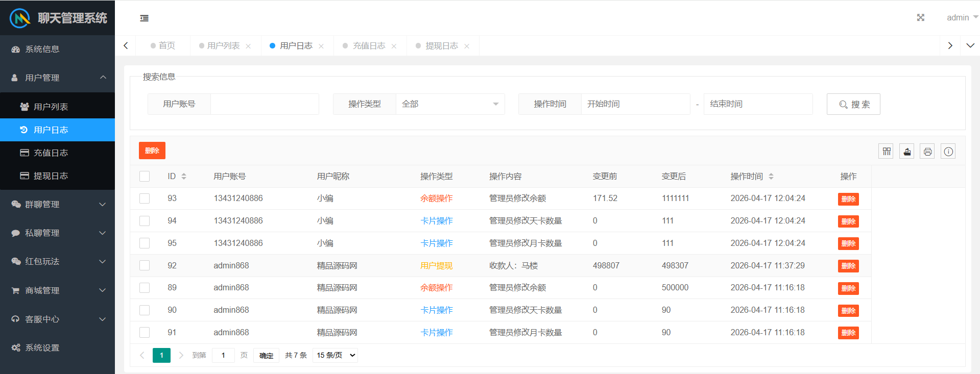Close the 充值日志 tab
The image size is (980, 374).
pos(394,46)
